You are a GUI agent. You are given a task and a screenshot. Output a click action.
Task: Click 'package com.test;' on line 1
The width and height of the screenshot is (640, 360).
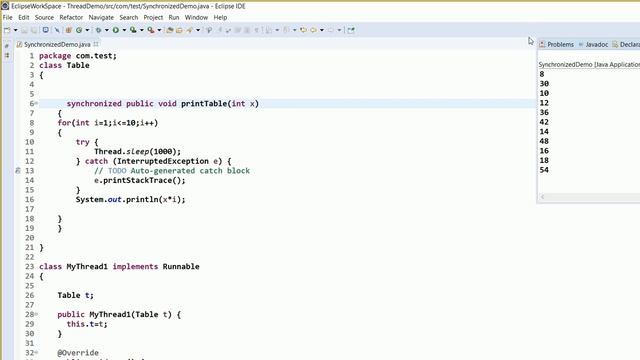[x=78, y=56]
